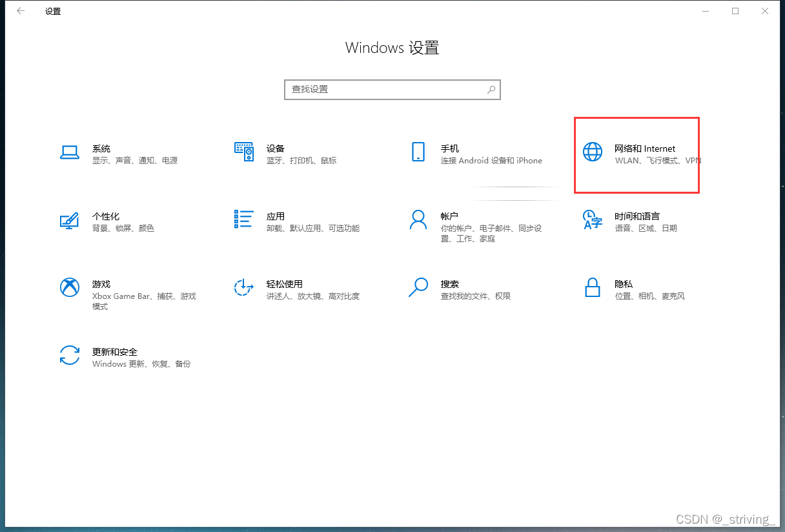The image size is (785, 532).
Task: Click the search magnifier in 查找设置 box
Action: click(x=491, y=90)
